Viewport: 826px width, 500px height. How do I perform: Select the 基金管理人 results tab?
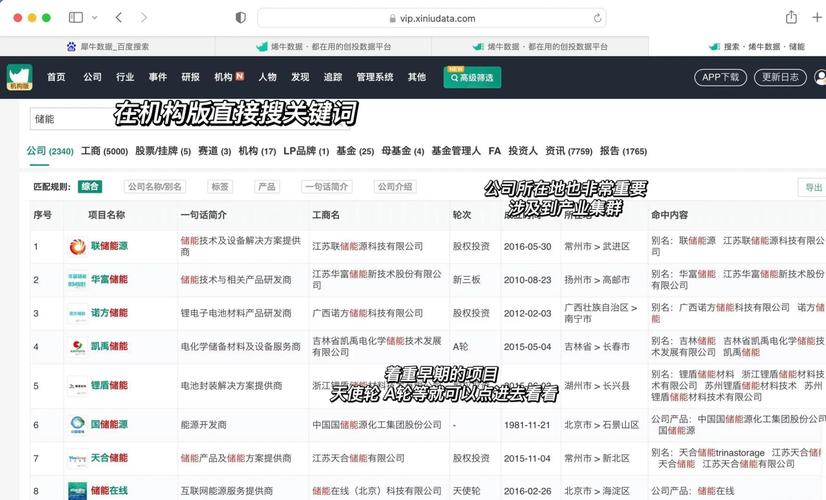point(456,151)
